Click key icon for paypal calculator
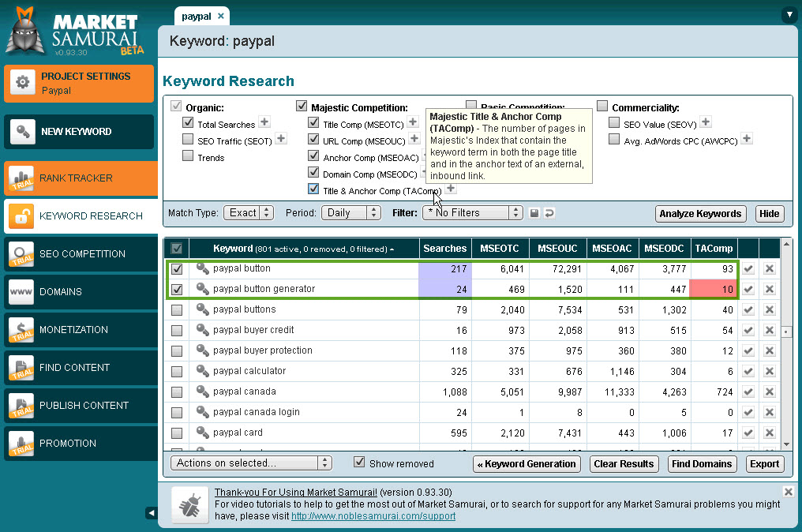The height and width of the screenshot is (532, 802). pyautogui.click(x=203, y=371)
